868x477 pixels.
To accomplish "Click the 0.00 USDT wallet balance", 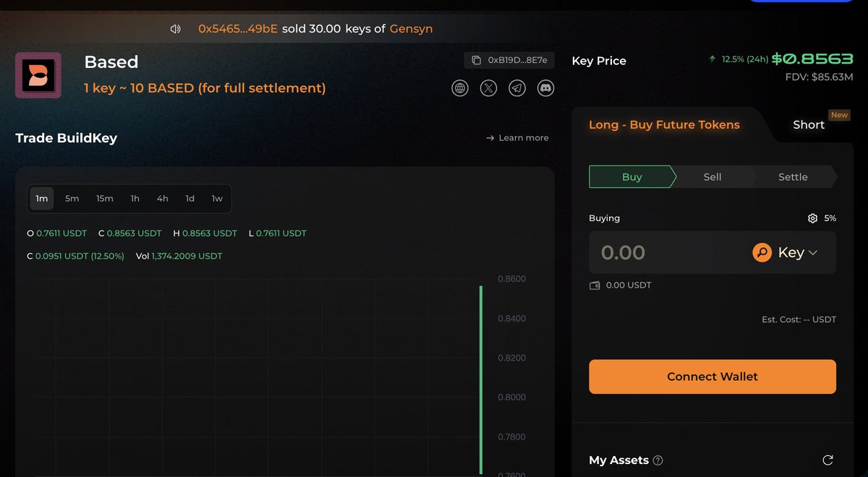I will [x=629, y=285].
